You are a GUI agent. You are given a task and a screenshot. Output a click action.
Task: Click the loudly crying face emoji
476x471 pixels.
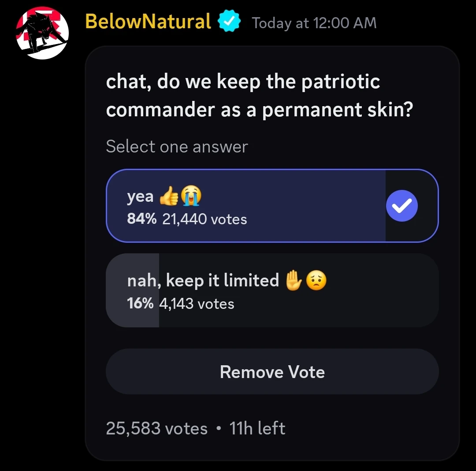(x=190, y=196)
